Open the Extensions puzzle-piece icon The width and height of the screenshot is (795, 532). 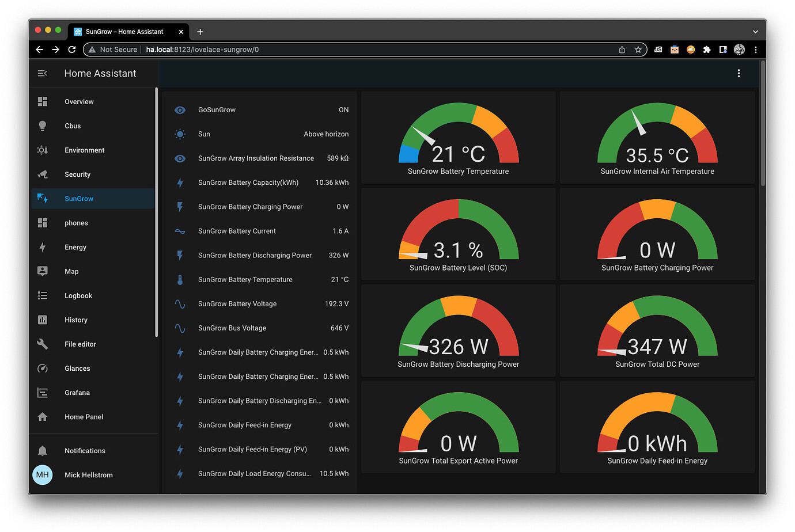(x=707, y=50)
